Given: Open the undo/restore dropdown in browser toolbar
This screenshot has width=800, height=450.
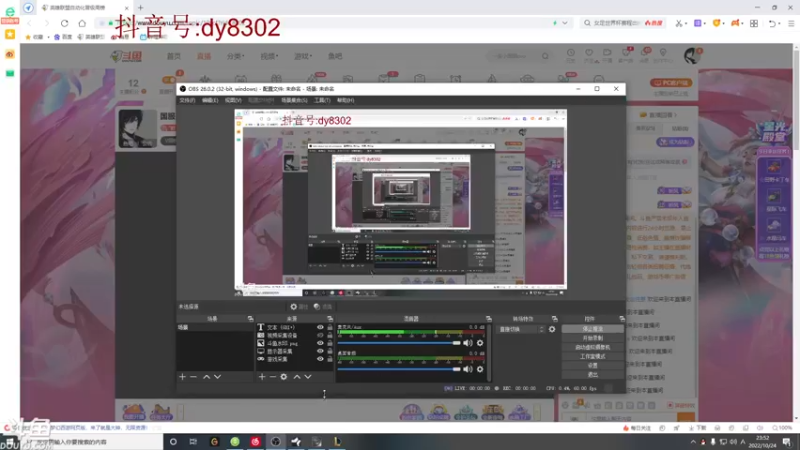Looking at the screenshot, I should click(x=780, y=23).
